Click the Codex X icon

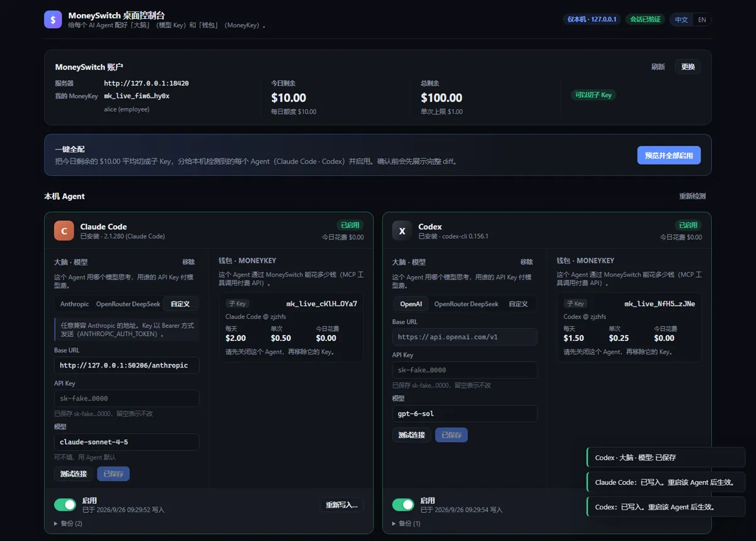pos(402,231)
